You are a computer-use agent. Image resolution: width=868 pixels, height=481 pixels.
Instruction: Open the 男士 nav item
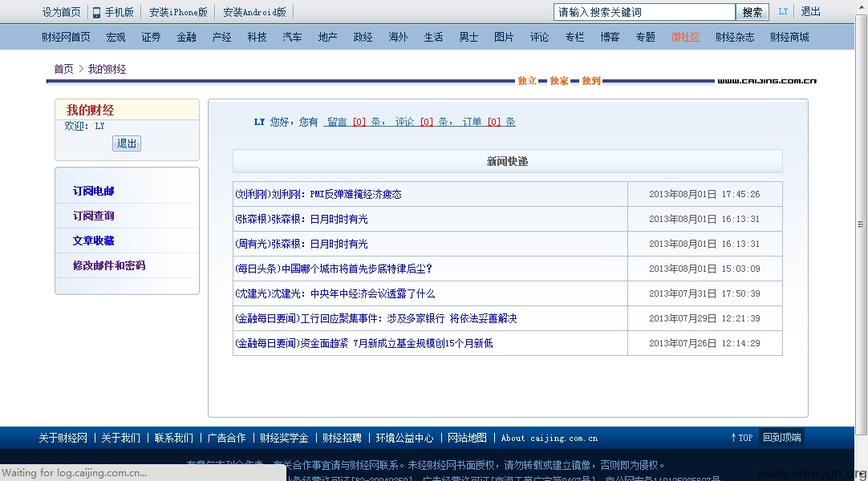pos(468,37)
